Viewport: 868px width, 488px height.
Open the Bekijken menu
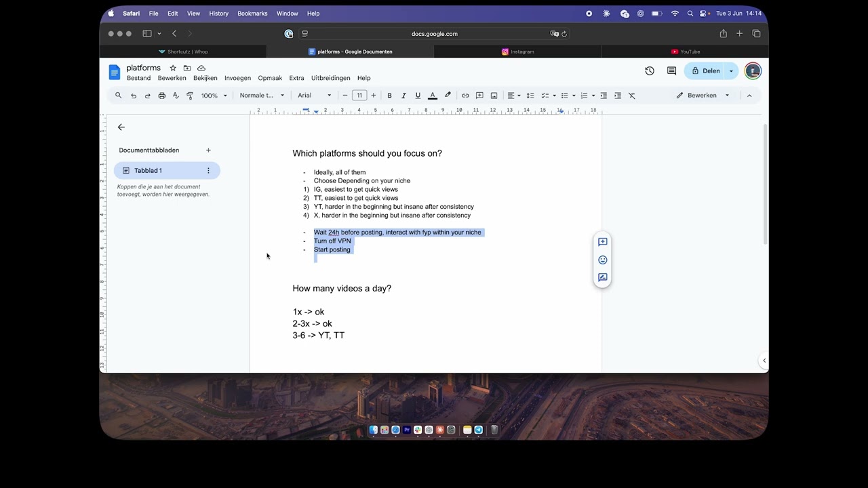(205, 78)
